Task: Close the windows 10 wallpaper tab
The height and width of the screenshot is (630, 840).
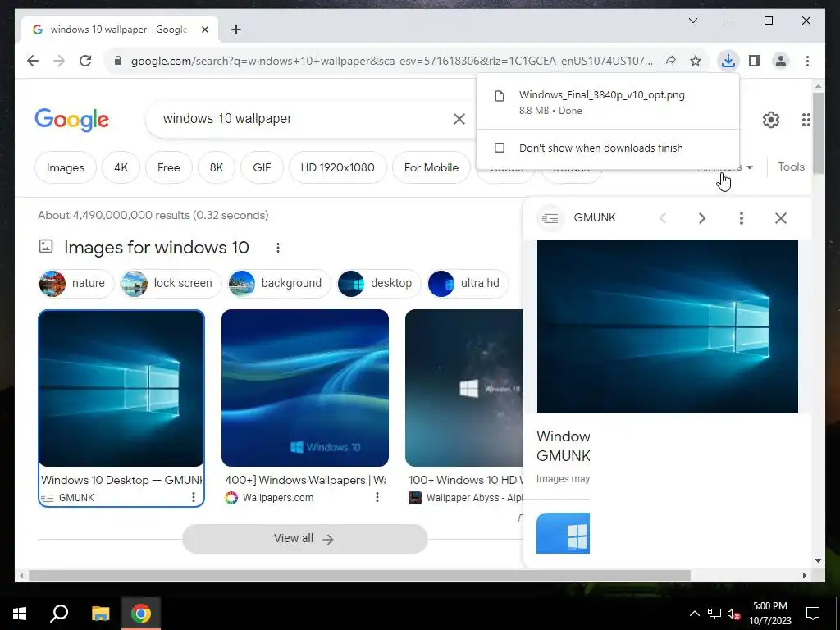Action: pyautogui.click(x=204, y=30)
